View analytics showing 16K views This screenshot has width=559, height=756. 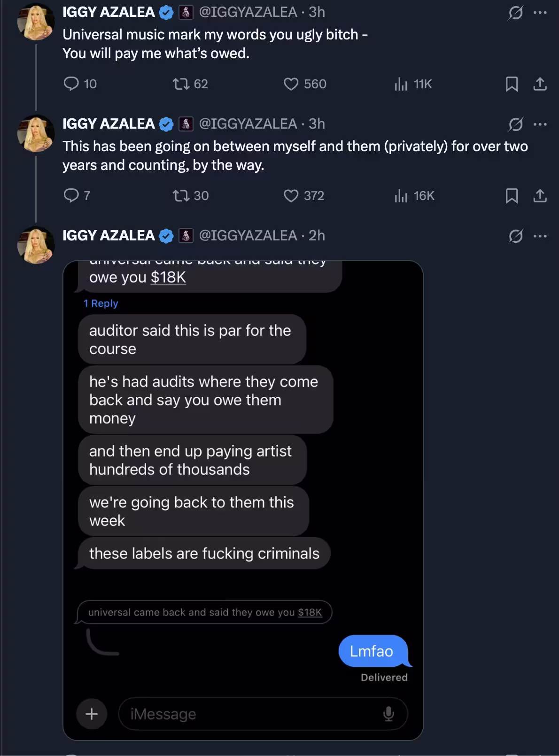pos(401,195)
